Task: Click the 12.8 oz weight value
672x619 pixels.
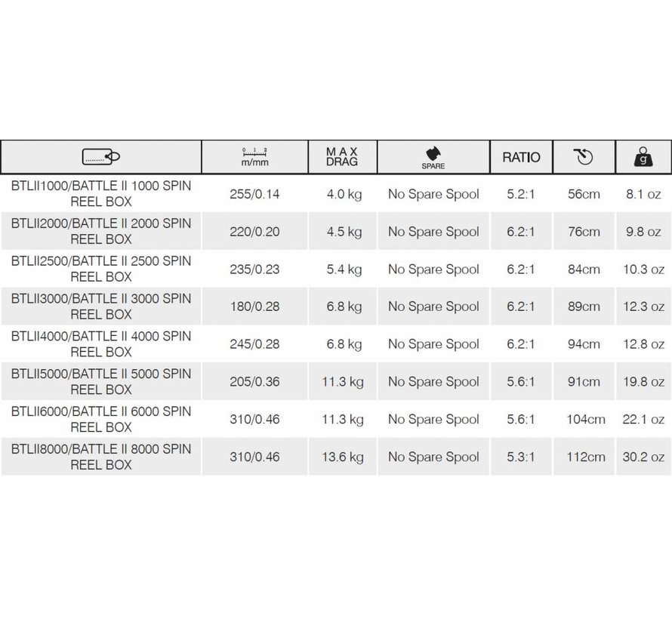Action: coord(643,344)
